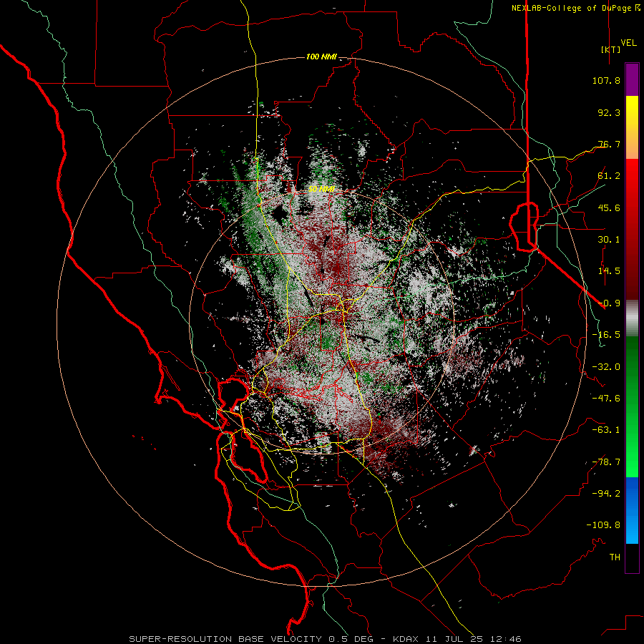Viewport: 644px width, 644px height.
Task: Click the TH legend label
Action: [x=615, y=557]
